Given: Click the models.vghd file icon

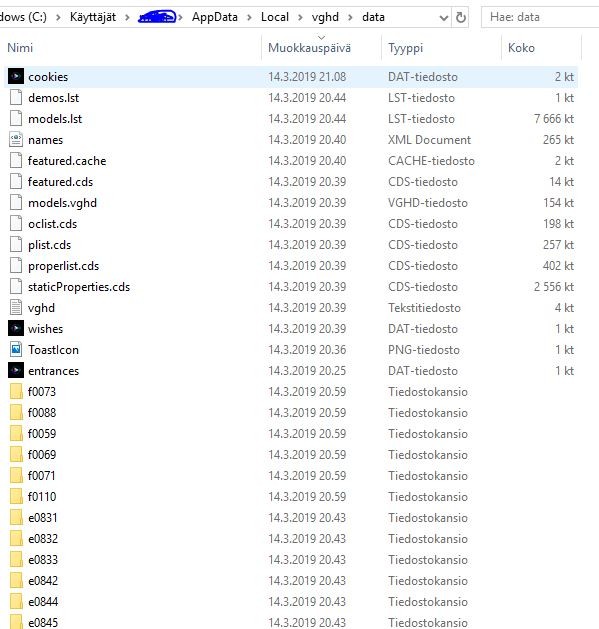Looking at the screenshot, I should pyautogui.click(x=16, y=203).
